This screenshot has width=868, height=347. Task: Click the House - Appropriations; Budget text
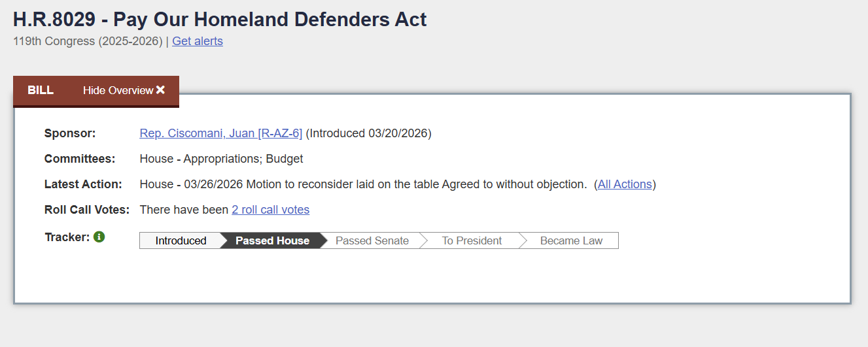pyautogui.click(x=221, y=159)
